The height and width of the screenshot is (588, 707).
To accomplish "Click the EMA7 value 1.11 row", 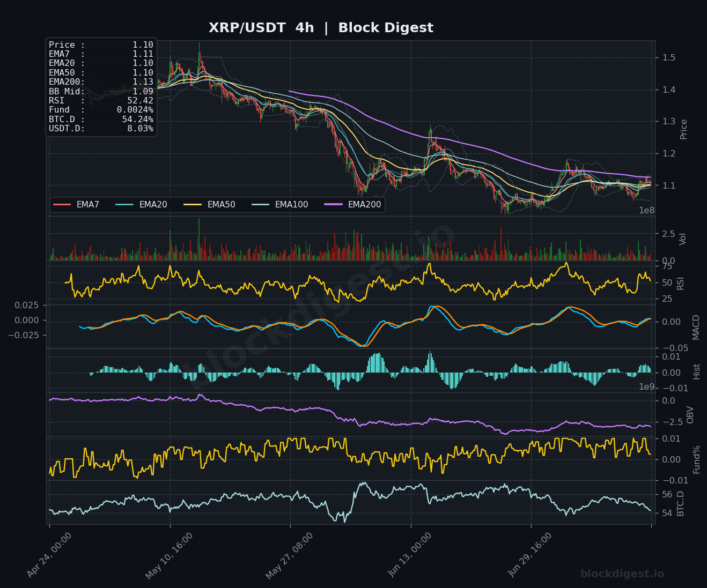I will point(101,54).
